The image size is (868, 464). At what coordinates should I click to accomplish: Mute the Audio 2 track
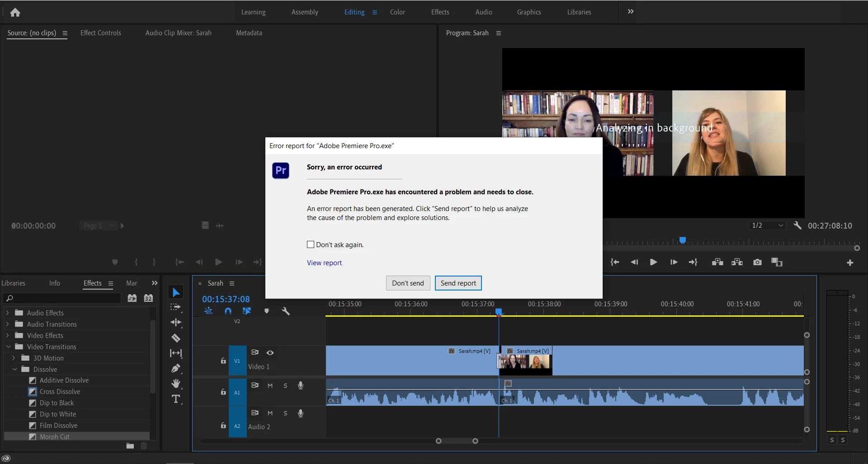click(x=270, y=413)
